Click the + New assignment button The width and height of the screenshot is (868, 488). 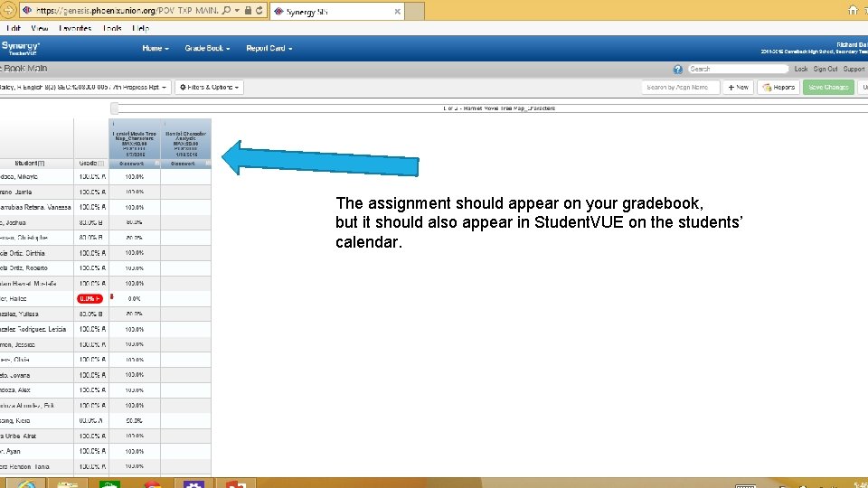[x=738, y=88]
